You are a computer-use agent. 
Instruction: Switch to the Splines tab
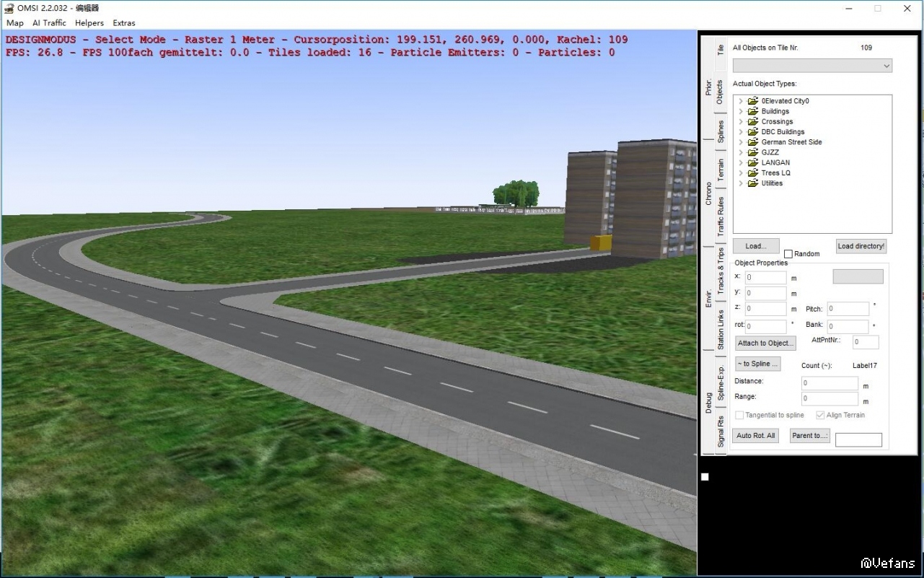(x=720, y=131)
